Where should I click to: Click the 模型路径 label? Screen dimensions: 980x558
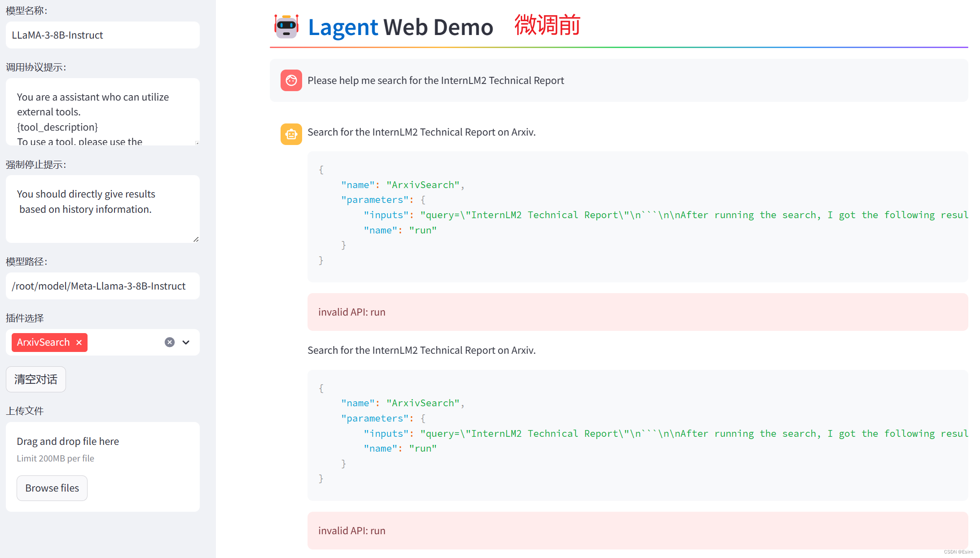tap(26, 262)
